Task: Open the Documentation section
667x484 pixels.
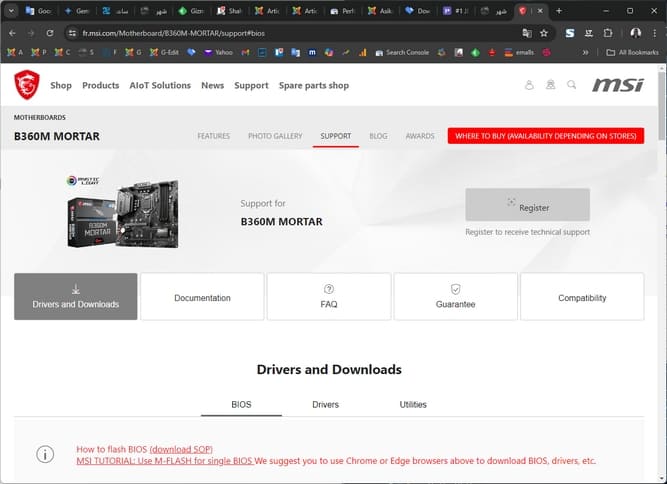Action: [x=202, y=296]
